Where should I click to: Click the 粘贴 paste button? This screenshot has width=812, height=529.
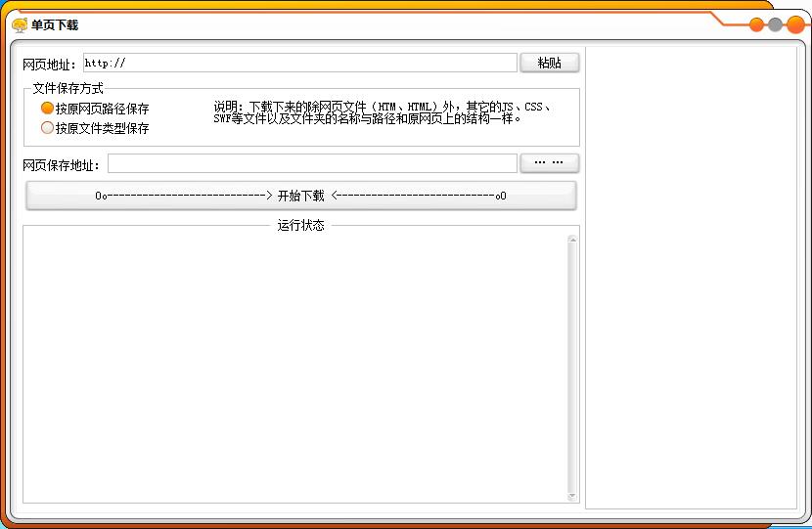(549, 63)
